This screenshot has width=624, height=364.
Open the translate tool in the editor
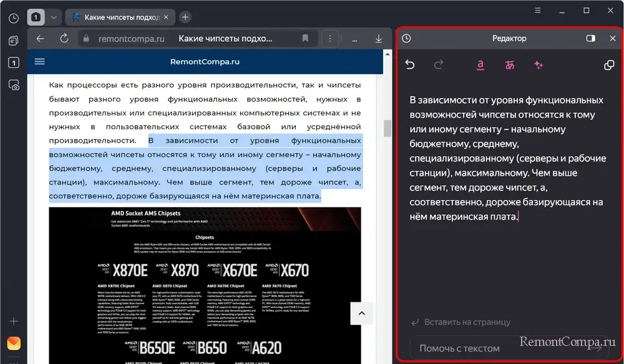(x=510, y=65)
